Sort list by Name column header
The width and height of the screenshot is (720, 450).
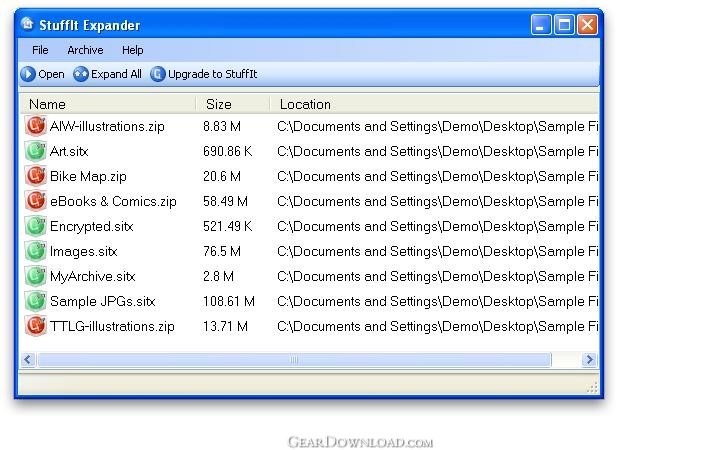coord(108,104)
